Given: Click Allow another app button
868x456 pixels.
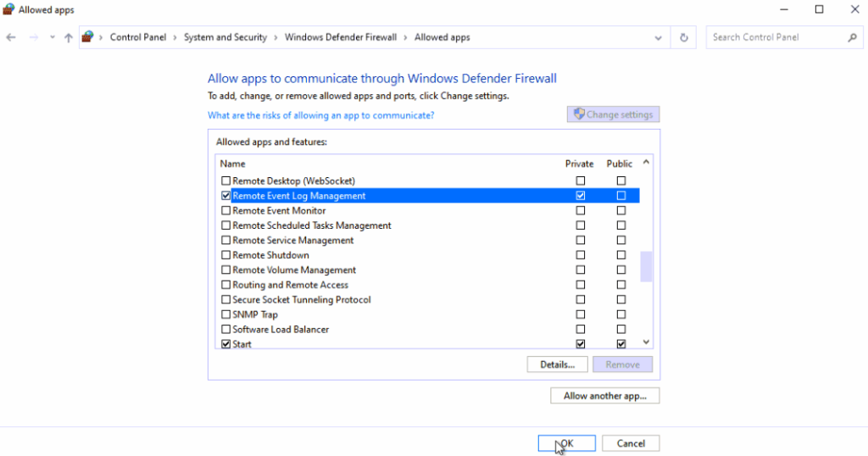Looking at the screenshot, I should click(x=604, y=396).
